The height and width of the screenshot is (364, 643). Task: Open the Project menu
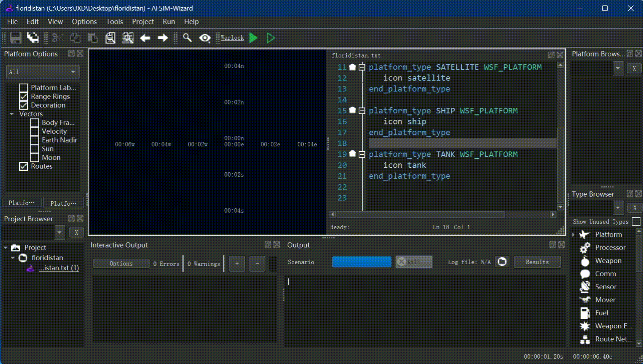(x=143, y=21)
